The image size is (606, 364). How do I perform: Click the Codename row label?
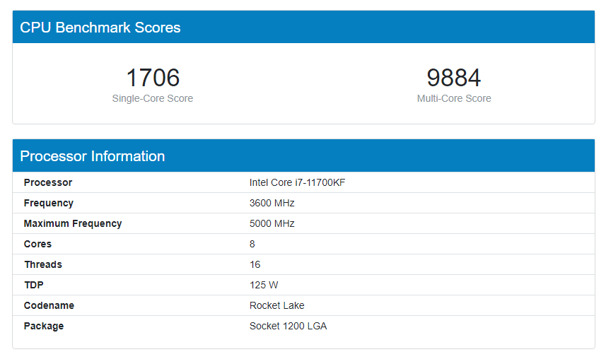pyautogui.click(x=49, y=305)
